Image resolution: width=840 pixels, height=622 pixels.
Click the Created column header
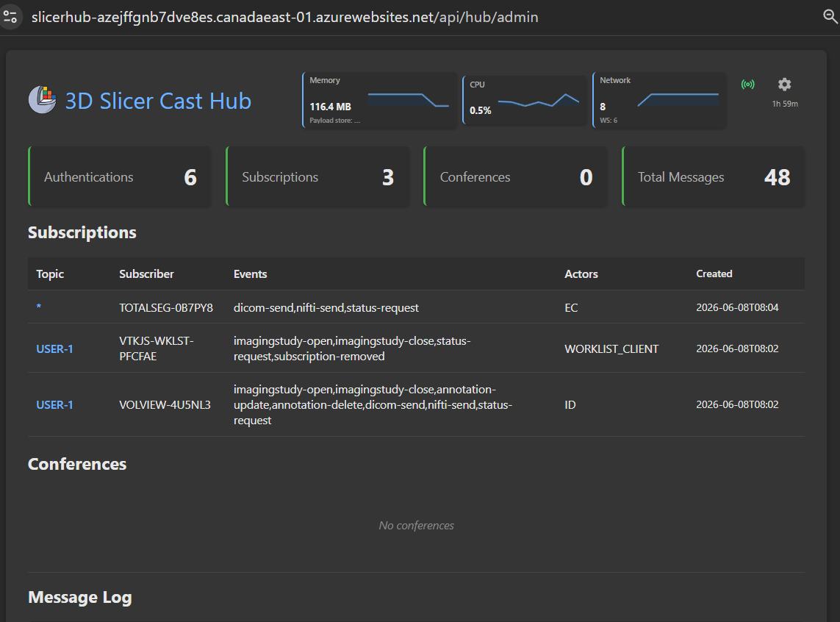pos(714,274)
